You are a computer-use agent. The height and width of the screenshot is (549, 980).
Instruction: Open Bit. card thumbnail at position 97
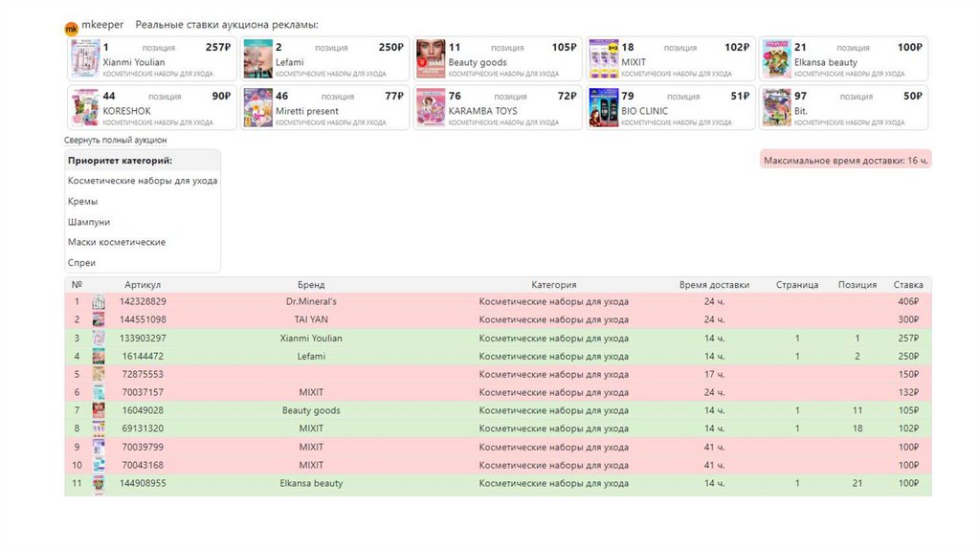(x=776, y=107)
